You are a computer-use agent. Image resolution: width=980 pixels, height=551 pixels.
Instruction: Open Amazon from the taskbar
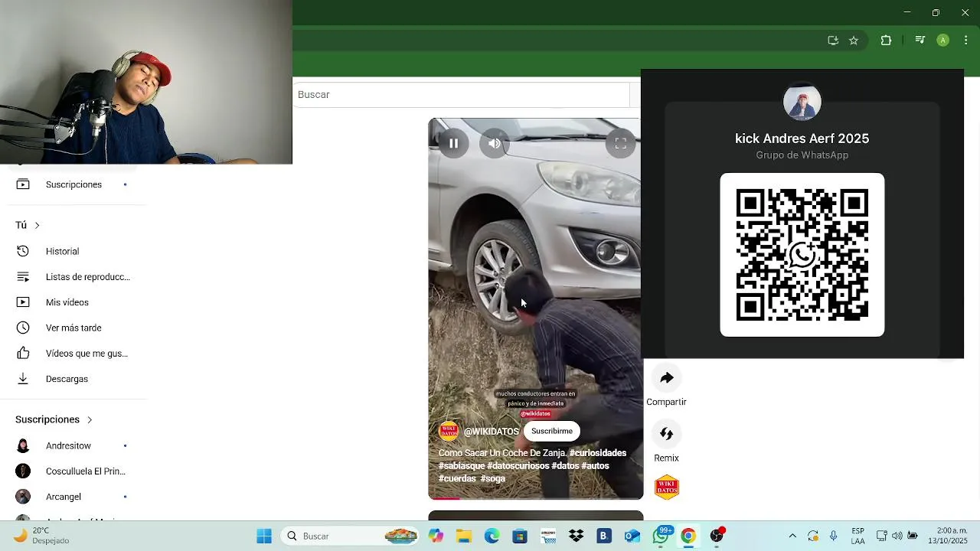tap(548, 536)
